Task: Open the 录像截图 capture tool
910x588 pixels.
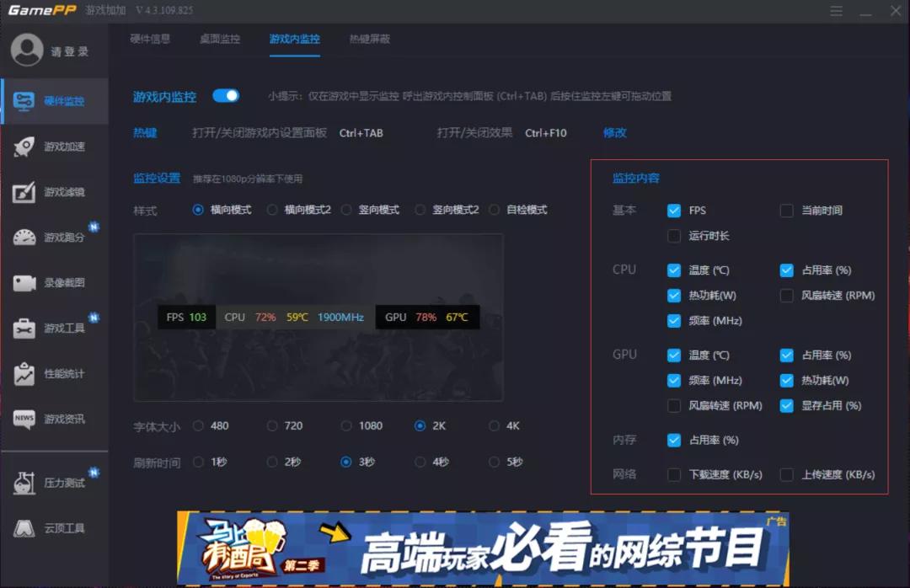Action: point(55,283)
